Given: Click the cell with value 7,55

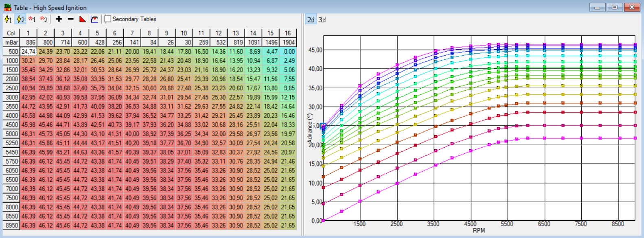Looking at the screenshot, I should pos(288,79).
